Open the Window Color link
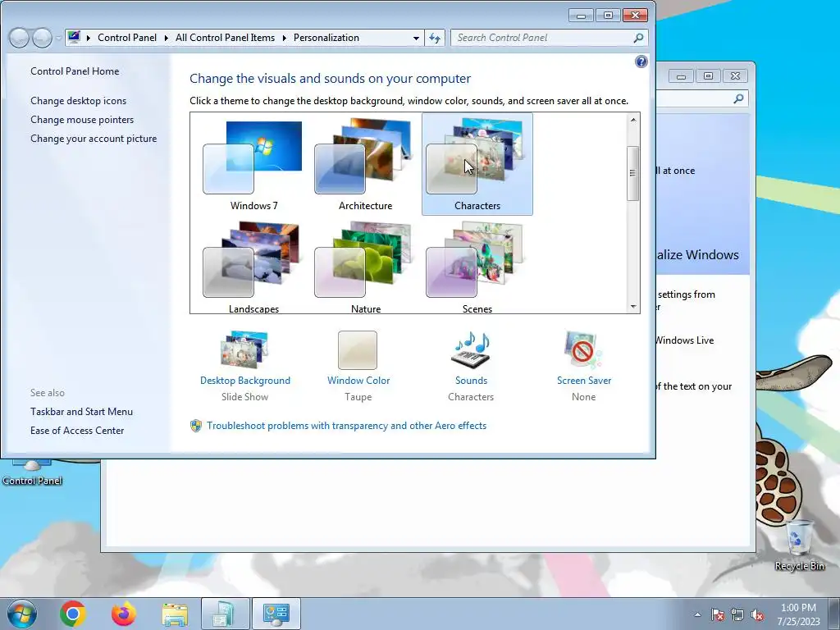Screen dimensions: 840x630 click(x=358, y=381)
